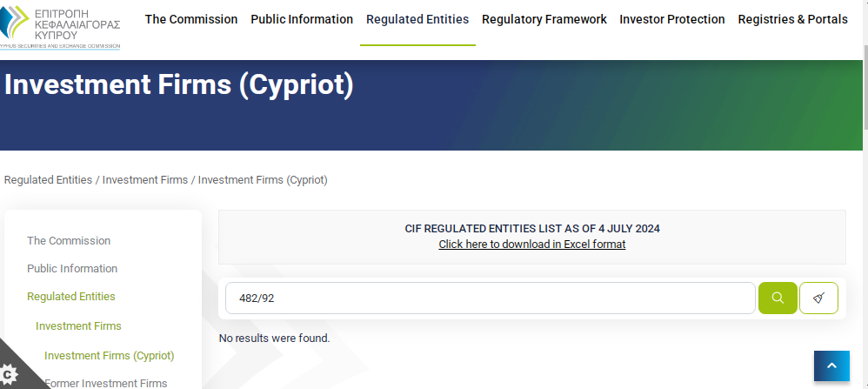Select The Commission in the sidebar
868x389 pixels.
(69, 240)
